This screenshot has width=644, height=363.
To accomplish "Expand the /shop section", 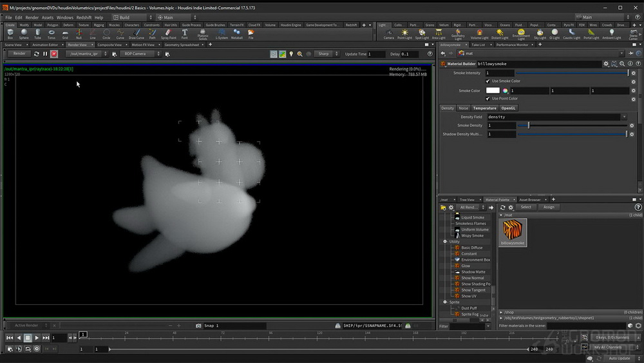I will coord(501,312).
